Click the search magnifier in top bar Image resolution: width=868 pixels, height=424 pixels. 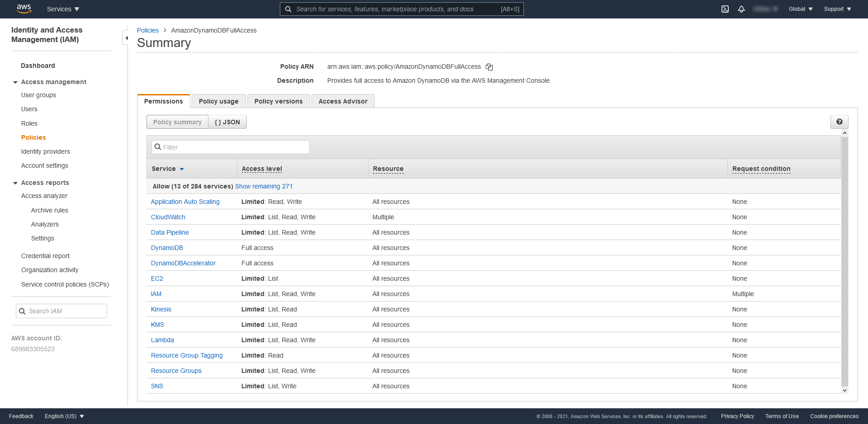tap(288, 9)
